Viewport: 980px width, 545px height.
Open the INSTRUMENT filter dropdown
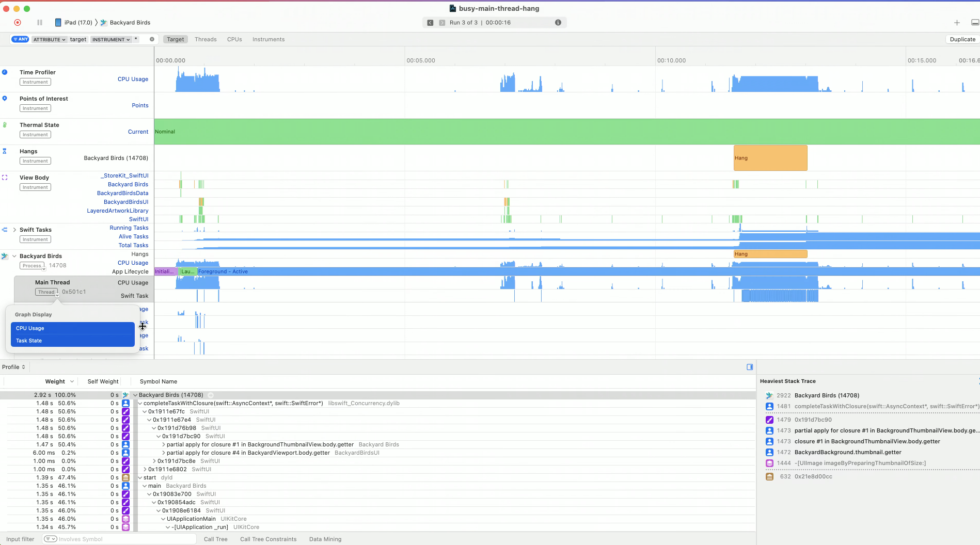pos(111,39)
